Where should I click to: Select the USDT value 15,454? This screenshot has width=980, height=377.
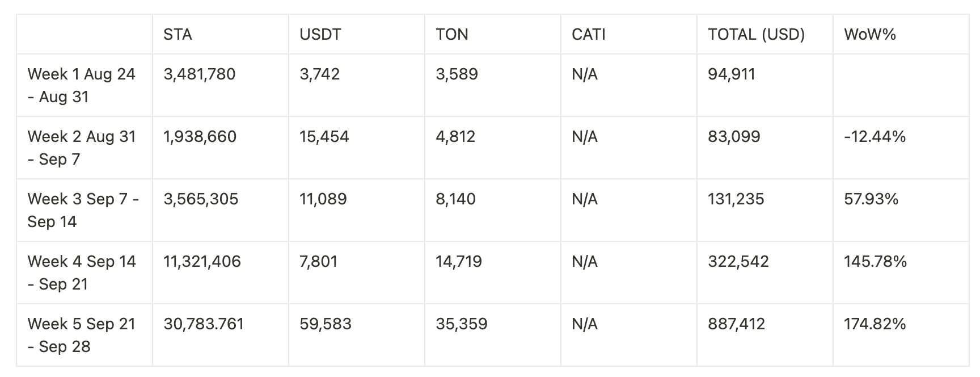(324, 137)
